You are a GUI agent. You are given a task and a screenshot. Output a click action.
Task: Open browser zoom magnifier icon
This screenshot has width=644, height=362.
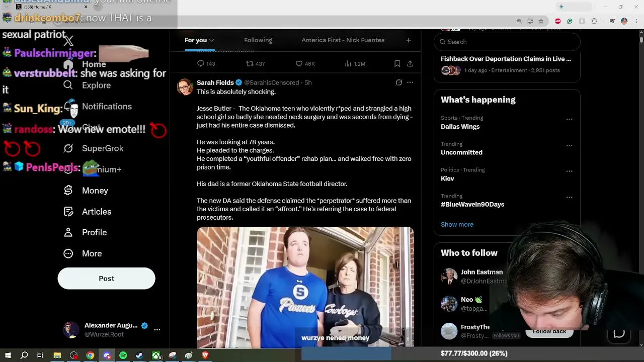pyautogui.click(x=519, y=21)
